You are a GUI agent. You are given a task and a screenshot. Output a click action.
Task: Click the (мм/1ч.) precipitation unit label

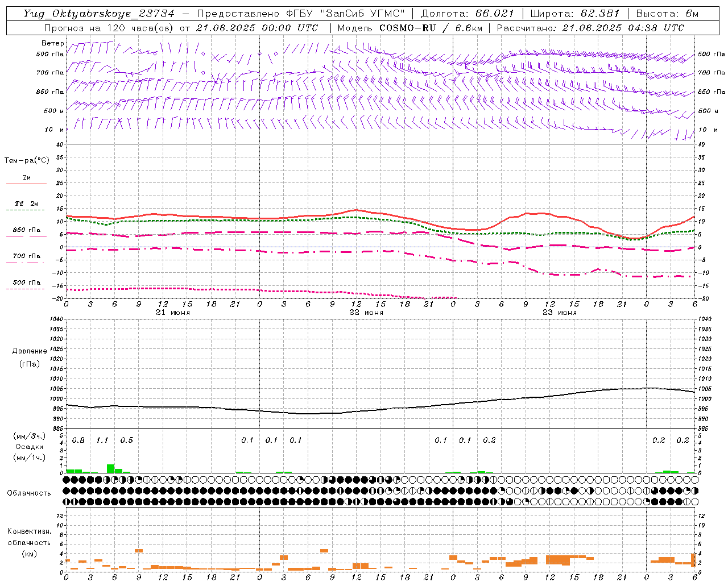[x=29, y=458]
